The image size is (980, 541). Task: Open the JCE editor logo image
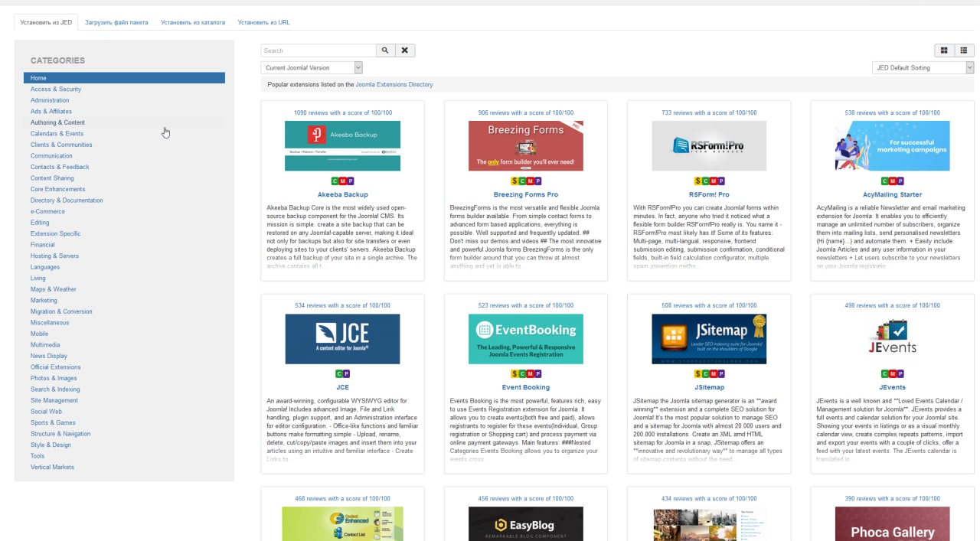(342, 339)
